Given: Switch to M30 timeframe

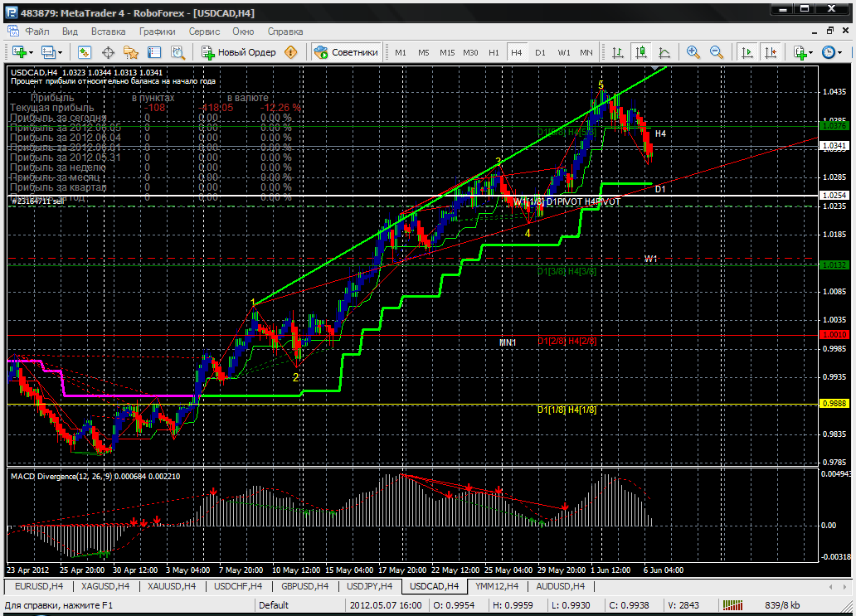Looking at the screenshot, I should point(470,52).
